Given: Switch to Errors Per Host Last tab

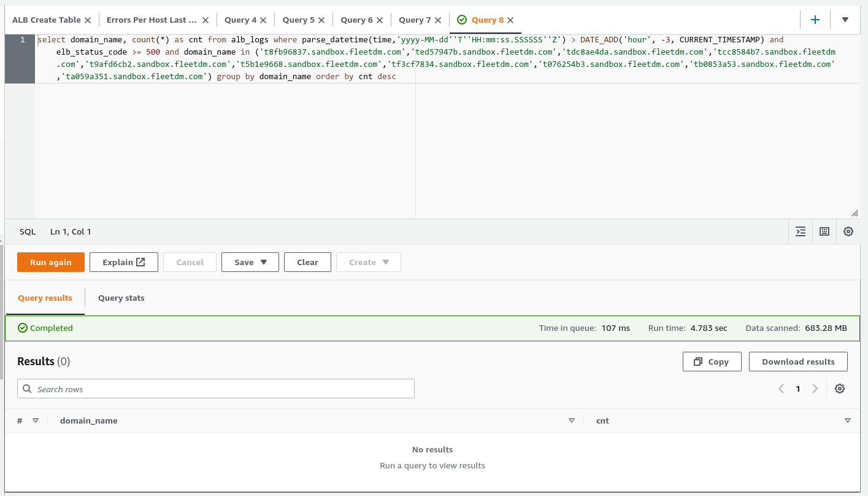Looking at the screenshot, I should pyautogui.click(x=152, y=20).
